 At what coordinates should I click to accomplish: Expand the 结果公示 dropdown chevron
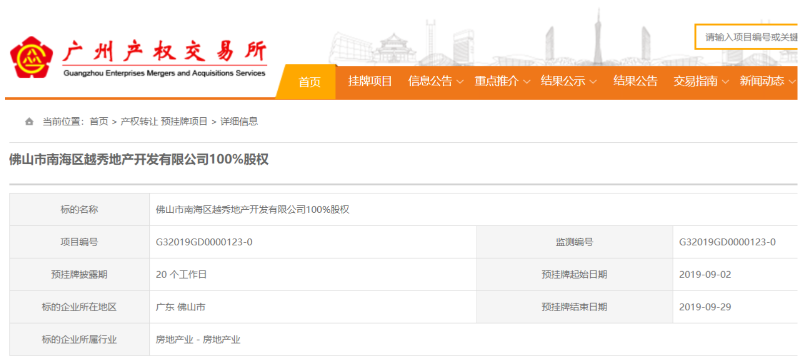click(593, 82)
